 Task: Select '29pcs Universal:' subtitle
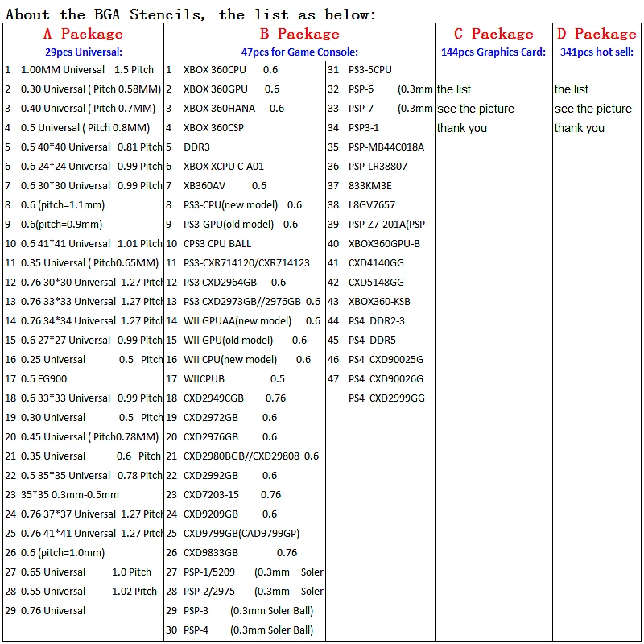[x=84, y=52]
